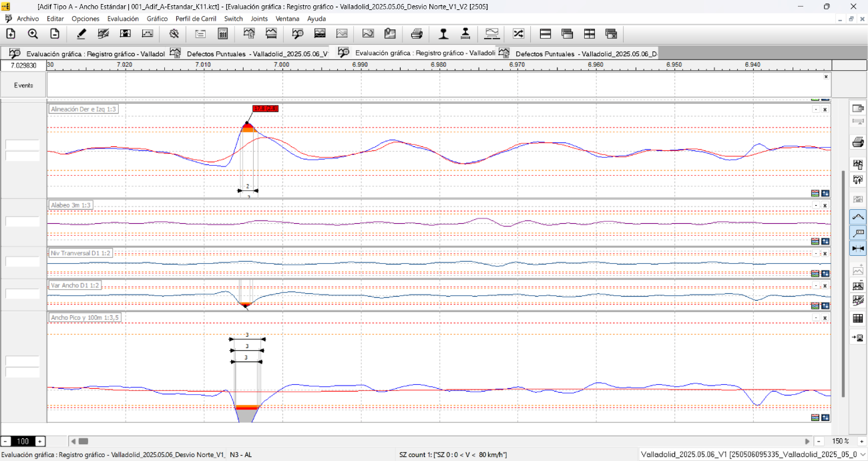This screenshot has width=868, height=461.
Task: Click the table grid icon in right sidebar
Action: (x=858, y=319)
